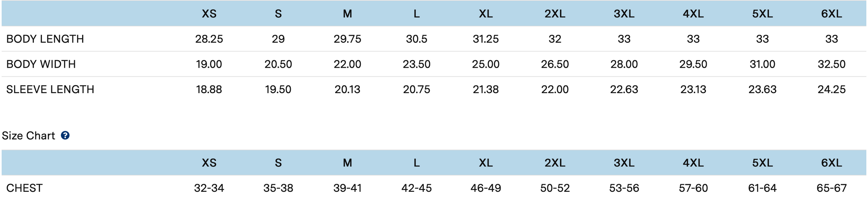Viewport: 868px width, 199px height.
Task: Click the 65-67 chest value for 6XL
Action: 832,188
